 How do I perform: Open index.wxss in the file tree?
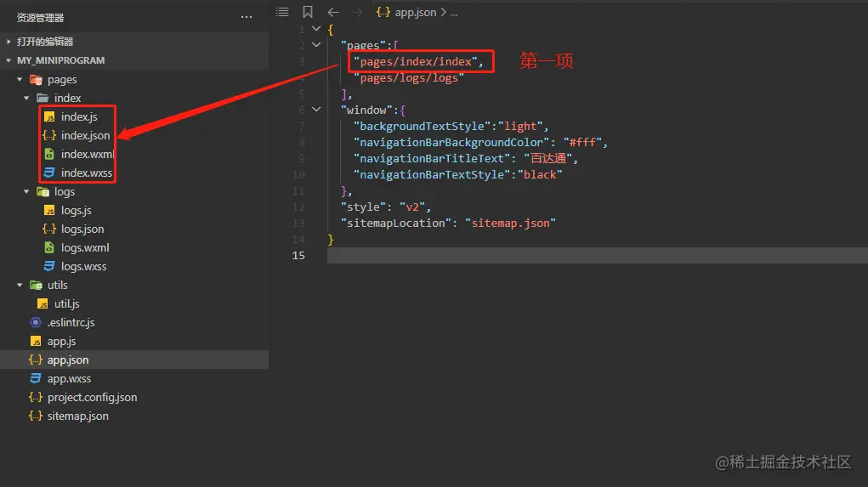tap(87, 173)
